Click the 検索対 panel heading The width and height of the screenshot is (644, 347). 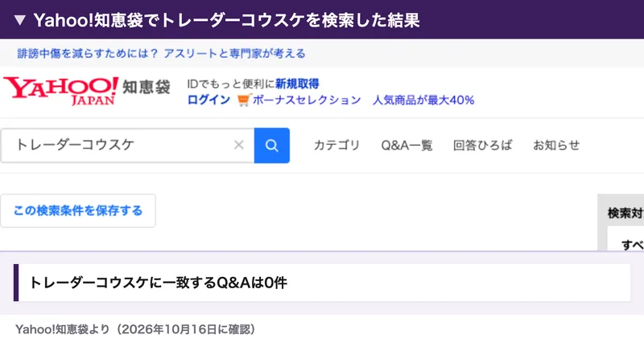tap(625, 213)
